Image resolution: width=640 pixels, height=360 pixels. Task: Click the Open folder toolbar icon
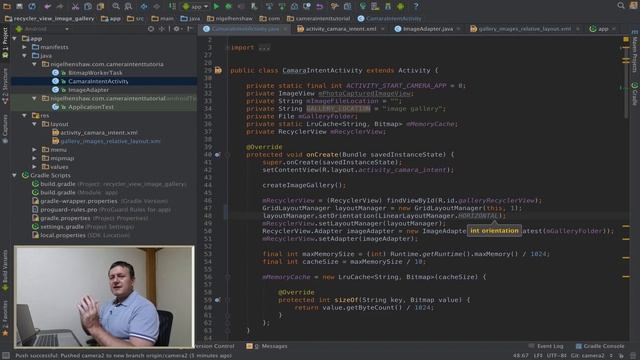pyautogui.click(x=7, y=6)
